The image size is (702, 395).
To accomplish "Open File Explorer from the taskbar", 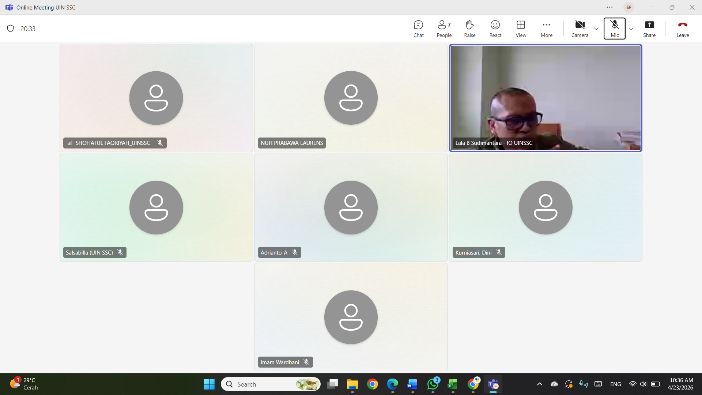I will 352,384.
